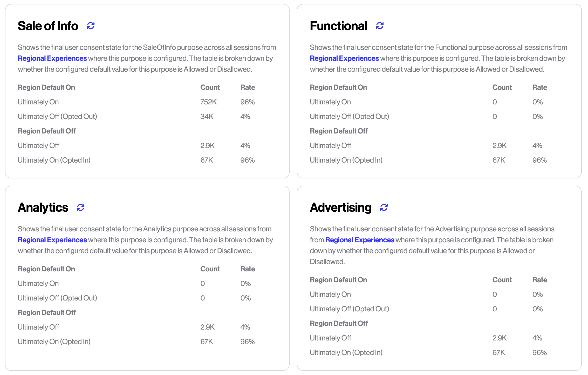Click Region Default On header in Advertising table
This screenshot has width=588, height=375.
tap(338, 280)
